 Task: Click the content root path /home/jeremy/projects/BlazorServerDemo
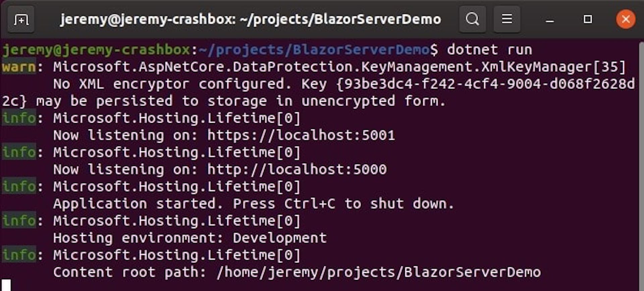tap(379, 272)
